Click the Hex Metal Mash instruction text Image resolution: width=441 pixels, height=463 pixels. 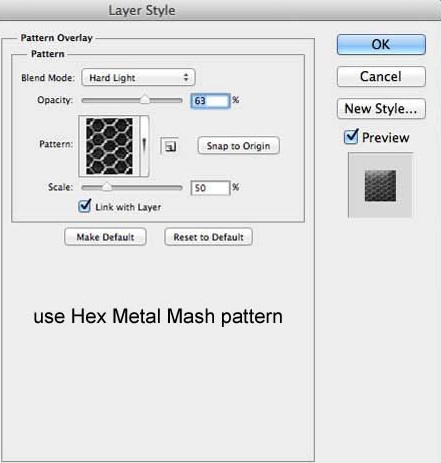coord(158,317)
